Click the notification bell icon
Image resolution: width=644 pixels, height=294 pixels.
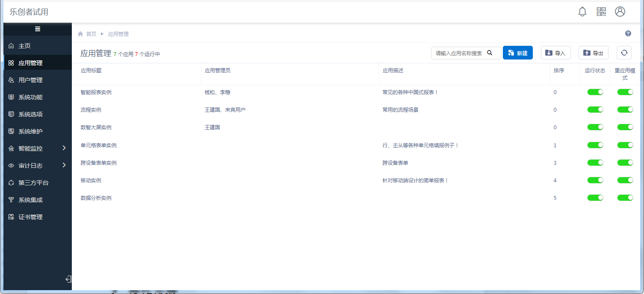pyautogui.click(x=582, y=12)
